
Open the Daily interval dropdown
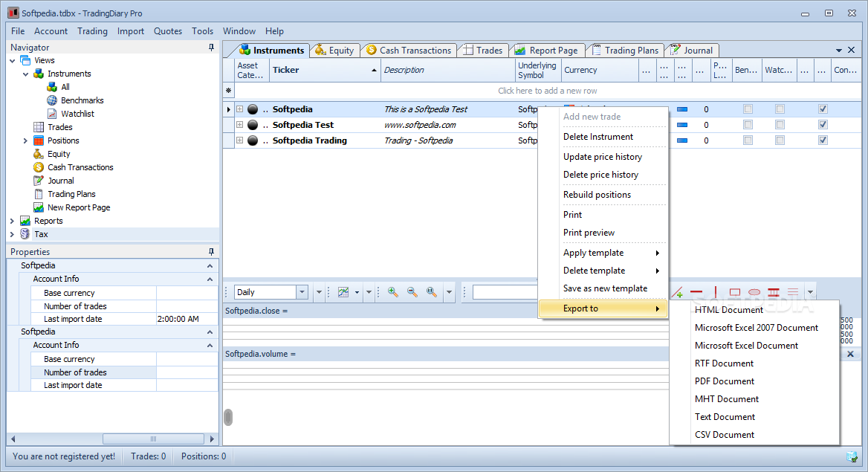click(x=302, y=292)
